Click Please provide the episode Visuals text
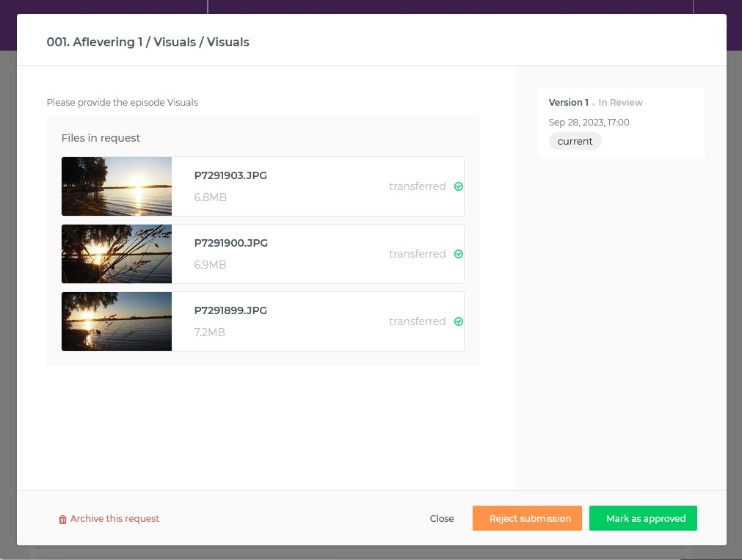Viewport: 742px width, 560px height. (x=122, y=102)
